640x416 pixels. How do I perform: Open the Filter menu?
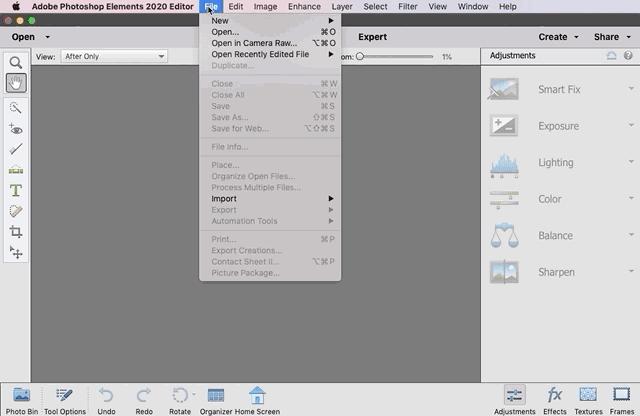click(x=408, y=7)
